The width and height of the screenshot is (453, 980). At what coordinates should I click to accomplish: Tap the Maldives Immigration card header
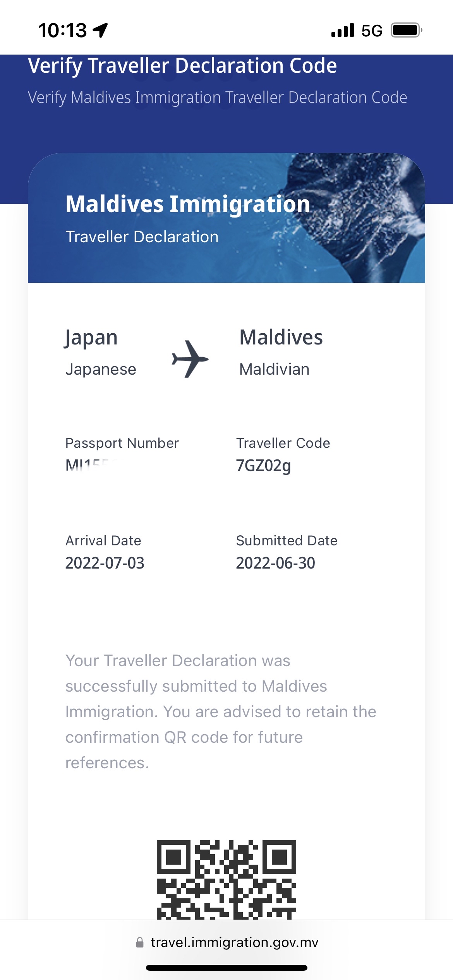point(188,204)
